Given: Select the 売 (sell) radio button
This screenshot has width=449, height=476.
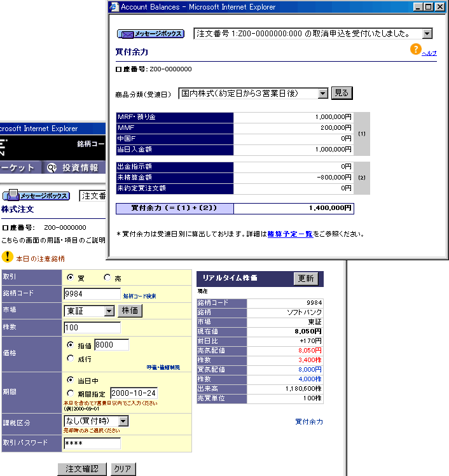Looking at the screenshot, I should point(107,278).
